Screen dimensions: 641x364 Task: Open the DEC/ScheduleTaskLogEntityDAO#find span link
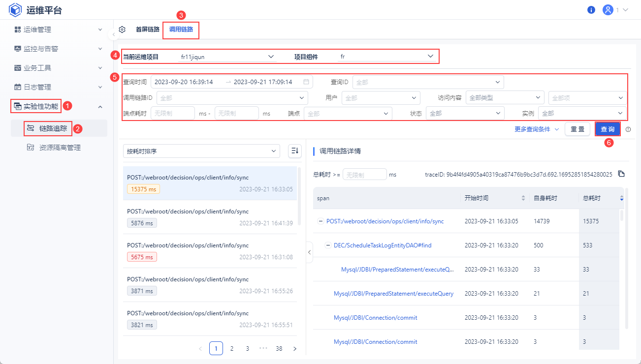click(x=383, y=245)
